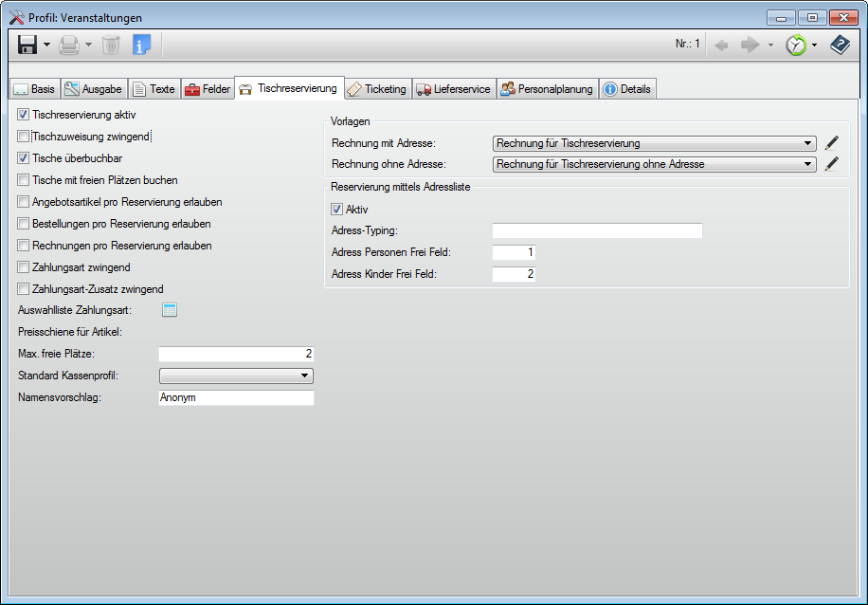Click the trash delete icon
The height and width of the screenshot is (605, 868).
tap(111, 45)
